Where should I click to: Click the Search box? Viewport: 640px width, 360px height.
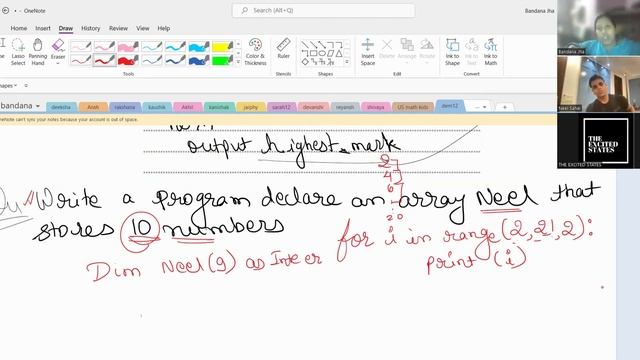point(324,11)
